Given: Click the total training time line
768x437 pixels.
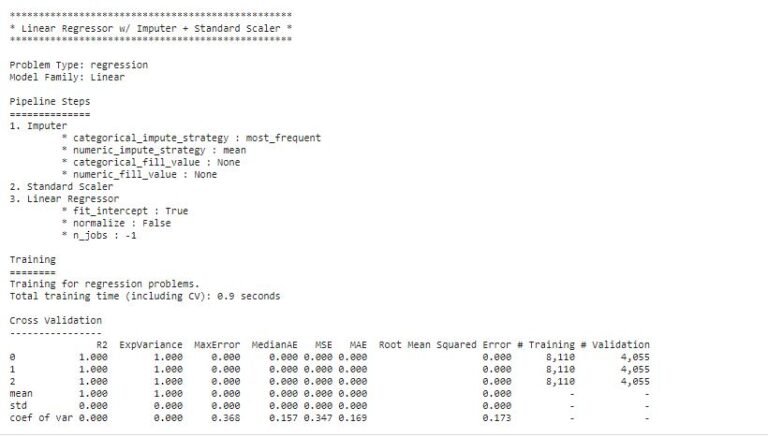Looking at the screenshot, I should [145, 296].
